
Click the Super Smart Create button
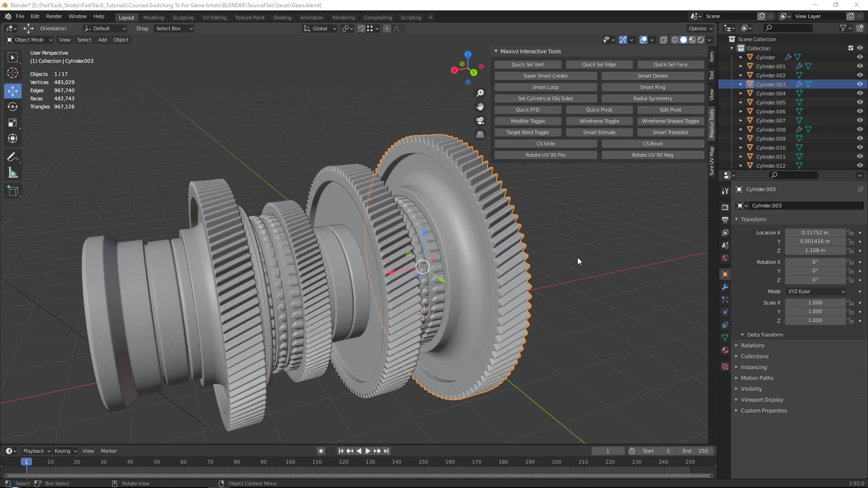545,76
